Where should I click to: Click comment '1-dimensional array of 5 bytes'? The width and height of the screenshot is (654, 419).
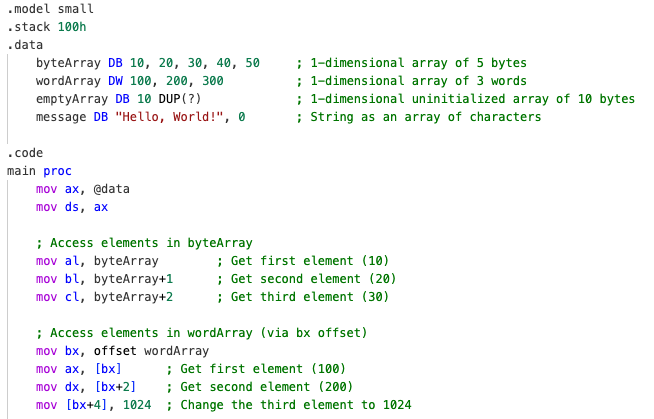pyautogui.click(x=418, y=63)
